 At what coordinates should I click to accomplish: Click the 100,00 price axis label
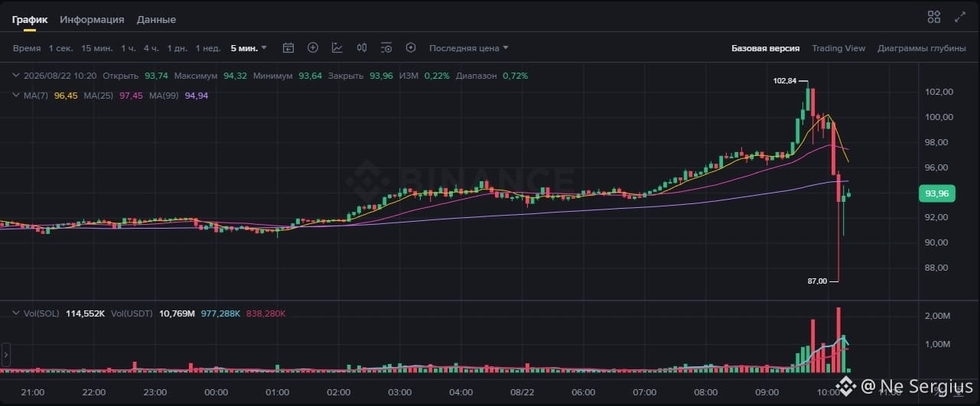tap(939, 117)
